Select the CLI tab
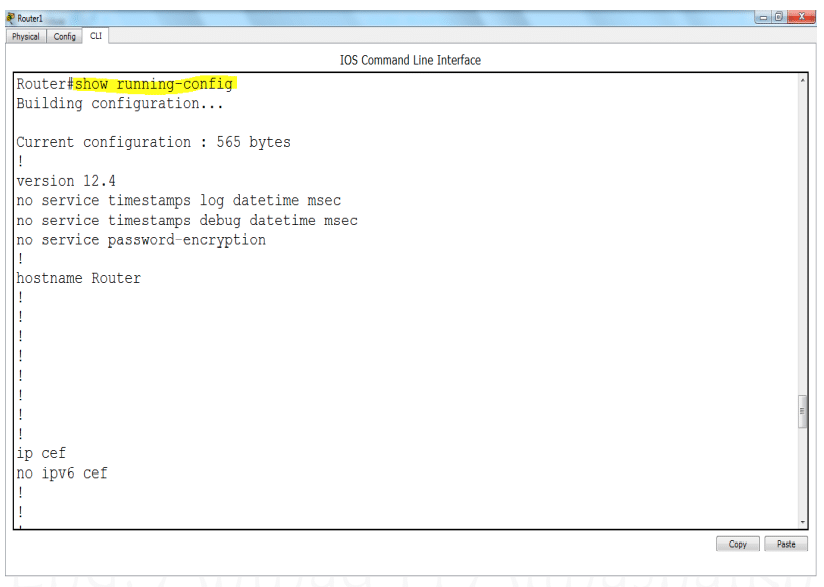 click(x=96, y=36)
